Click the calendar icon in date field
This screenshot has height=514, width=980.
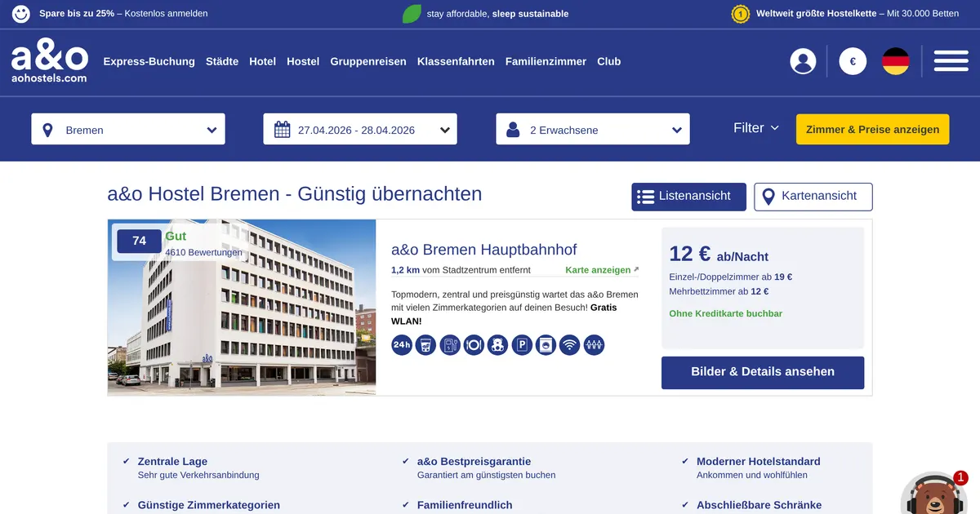[283, 130]
